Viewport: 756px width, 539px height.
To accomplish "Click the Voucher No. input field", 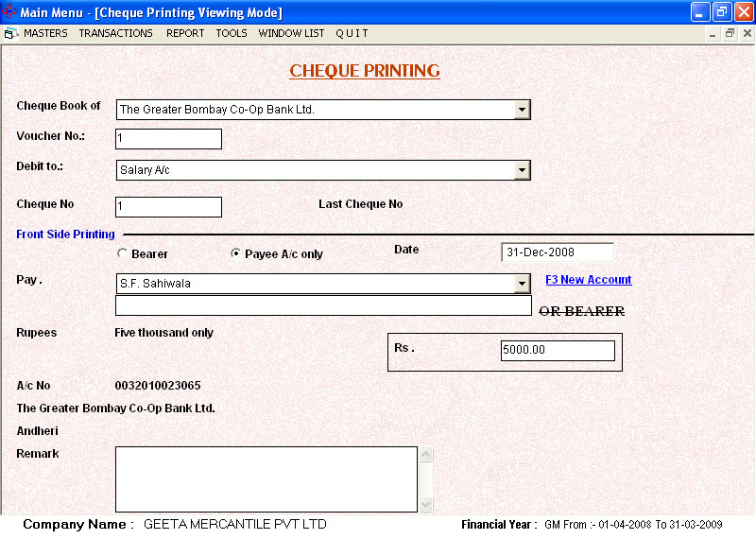I will [x=169, y=139].
